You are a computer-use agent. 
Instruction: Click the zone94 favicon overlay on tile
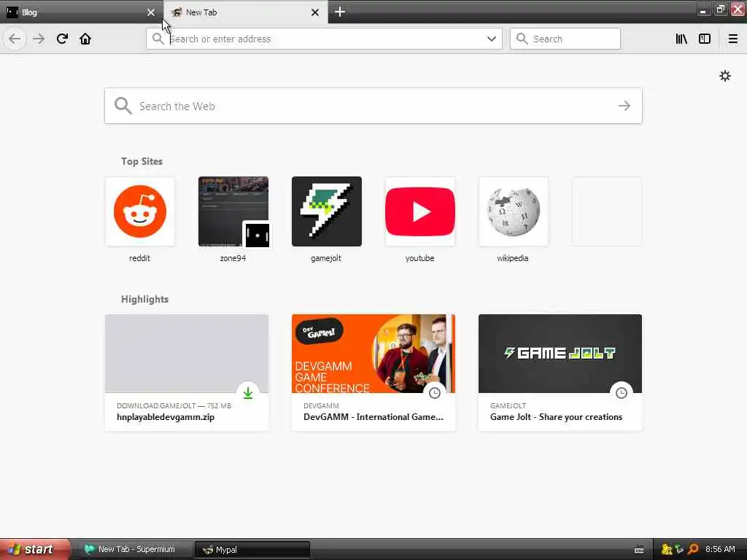tap(258, 236)
